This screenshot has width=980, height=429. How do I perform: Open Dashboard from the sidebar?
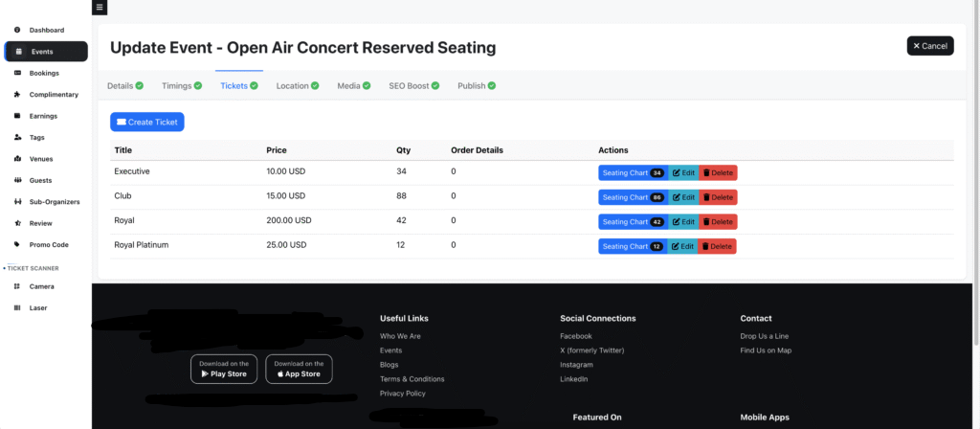click(46, 31)
